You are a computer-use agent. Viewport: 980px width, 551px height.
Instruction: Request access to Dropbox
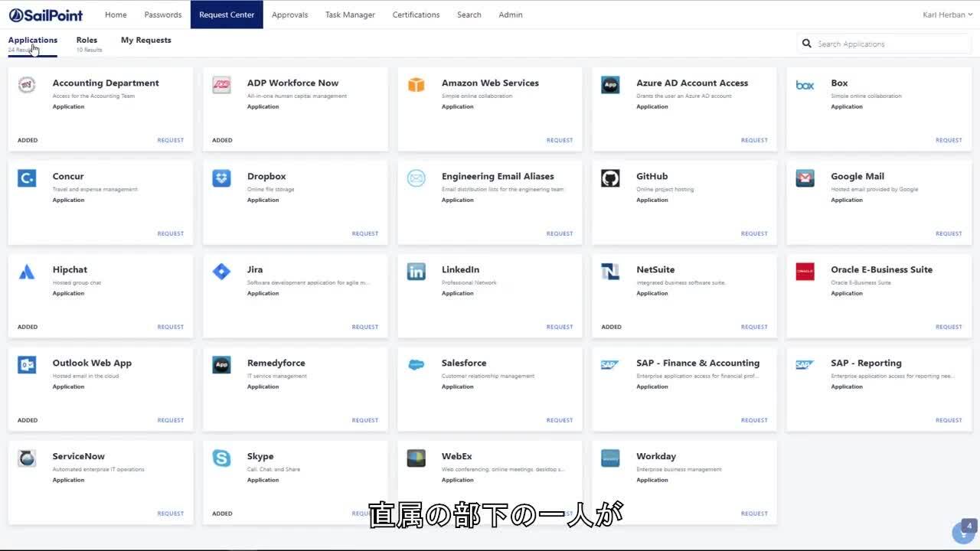(x=365, y=233)
